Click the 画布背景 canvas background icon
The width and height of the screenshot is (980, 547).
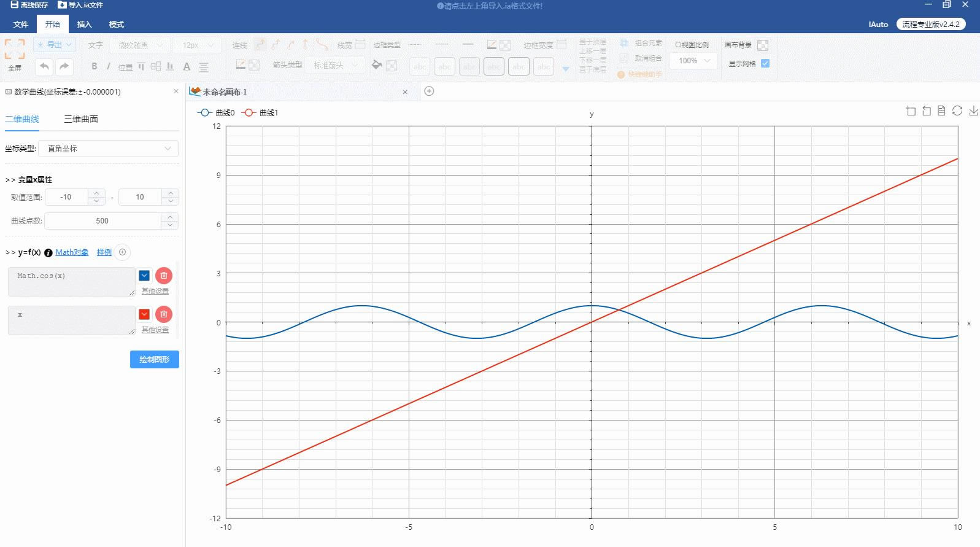(763, 45)
